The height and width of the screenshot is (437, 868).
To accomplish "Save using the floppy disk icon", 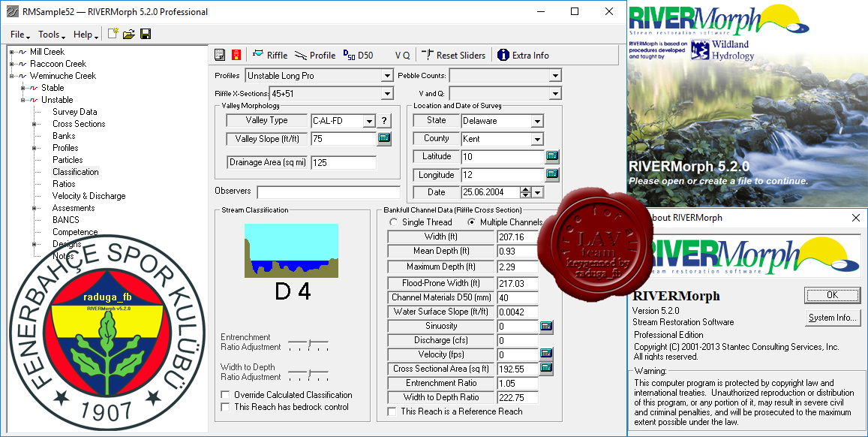I will [146, 35].
